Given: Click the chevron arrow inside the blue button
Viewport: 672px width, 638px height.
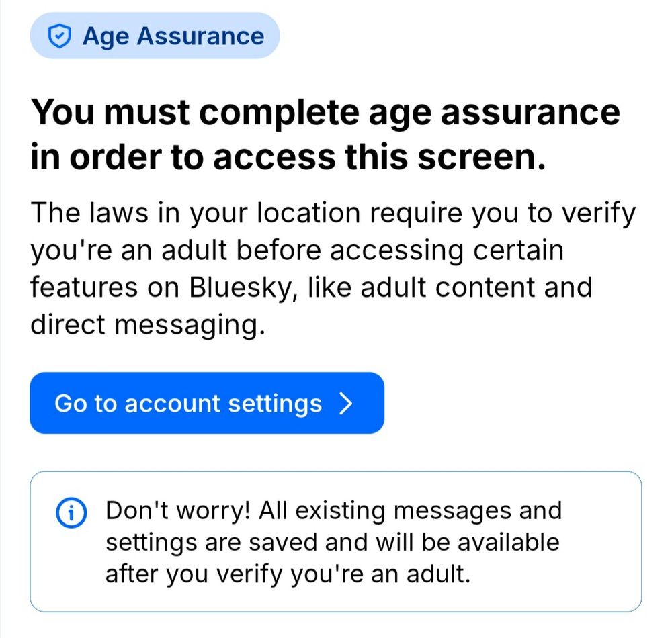Looking at the screenshot, I should point(346,404).
